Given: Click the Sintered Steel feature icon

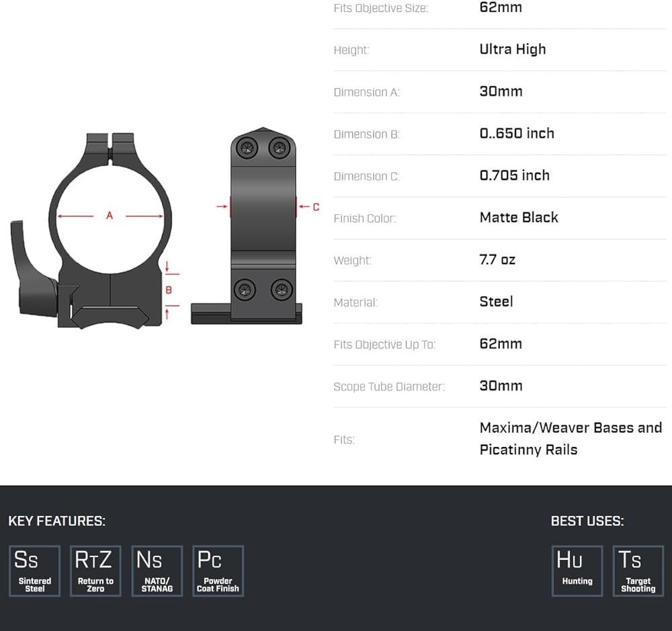Looking at the screenshot, I should pos(34,571).
